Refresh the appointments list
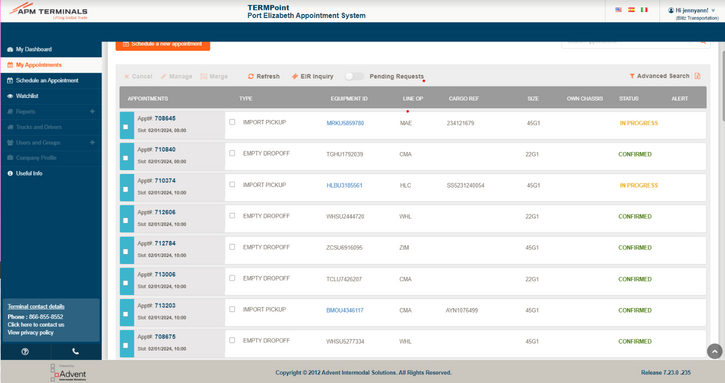Screen dimensions: 725x383 [264, 76]
